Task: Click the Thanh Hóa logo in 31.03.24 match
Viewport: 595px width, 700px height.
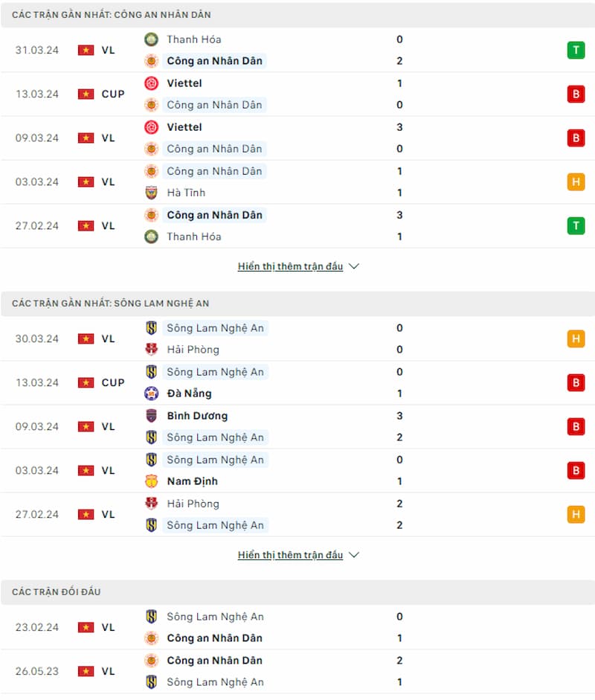Action: tap(151, 39)
